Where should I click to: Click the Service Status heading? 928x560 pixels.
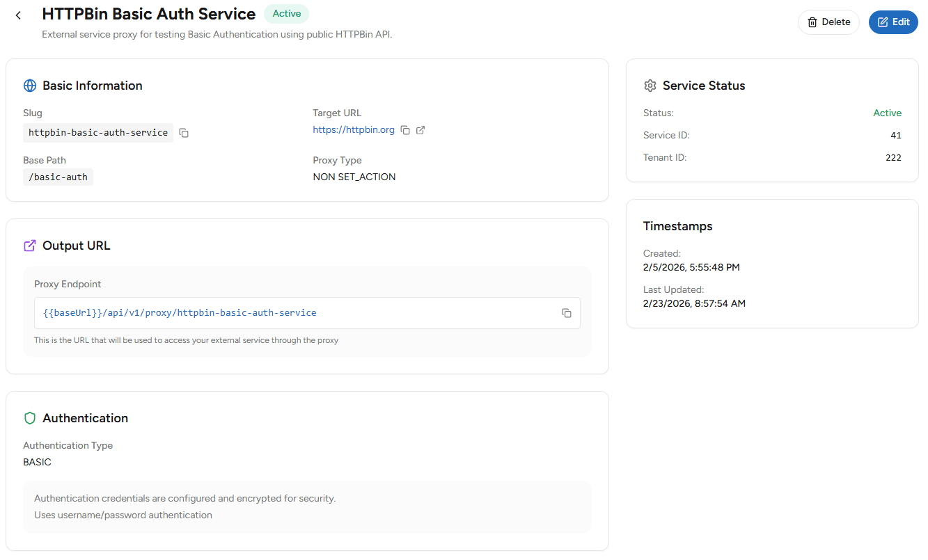click(x=704, y=86)
